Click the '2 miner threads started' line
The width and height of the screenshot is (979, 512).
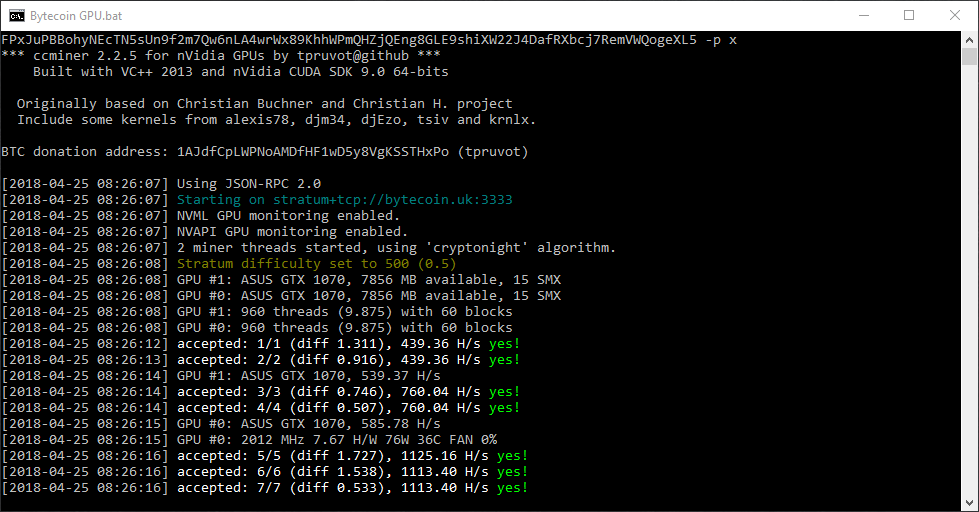pyautogui.click(x=308, y=248)
